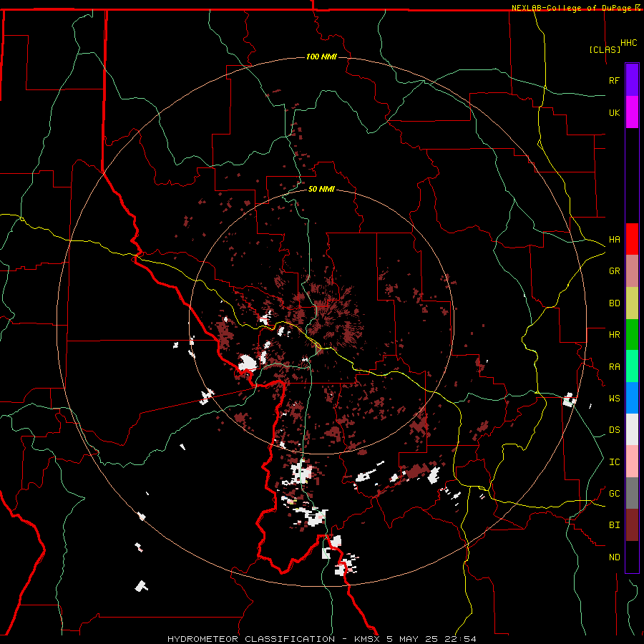Choose the light pink IC legend swatch

632,462
